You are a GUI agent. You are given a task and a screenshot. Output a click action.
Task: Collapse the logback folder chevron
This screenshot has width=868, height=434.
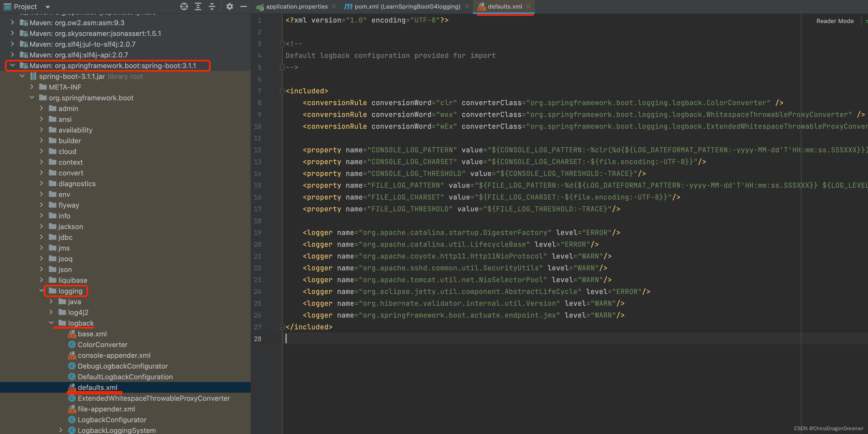(51, 323)
